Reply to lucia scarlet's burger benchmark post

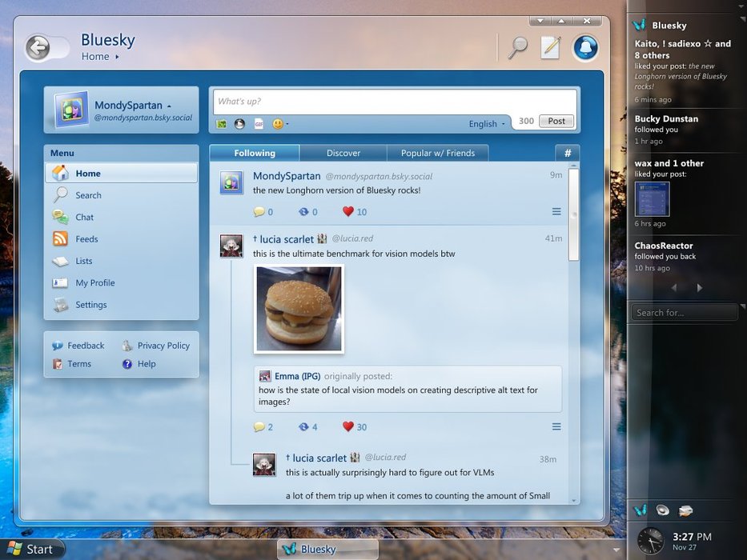pos(263,427)
